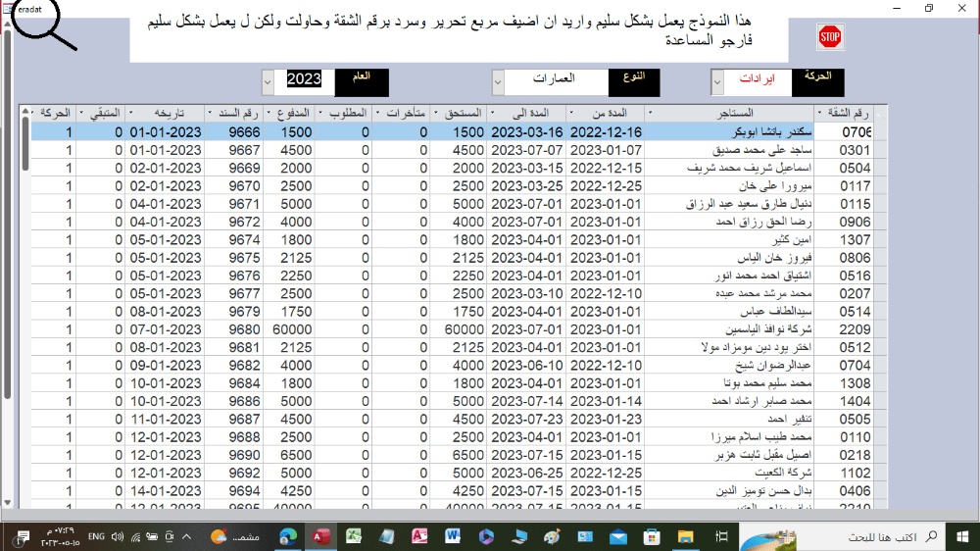Viewport: 980px width, 551px height.
Task: Click the tenant cell امين كثير
Action: (x=729, y=239)
